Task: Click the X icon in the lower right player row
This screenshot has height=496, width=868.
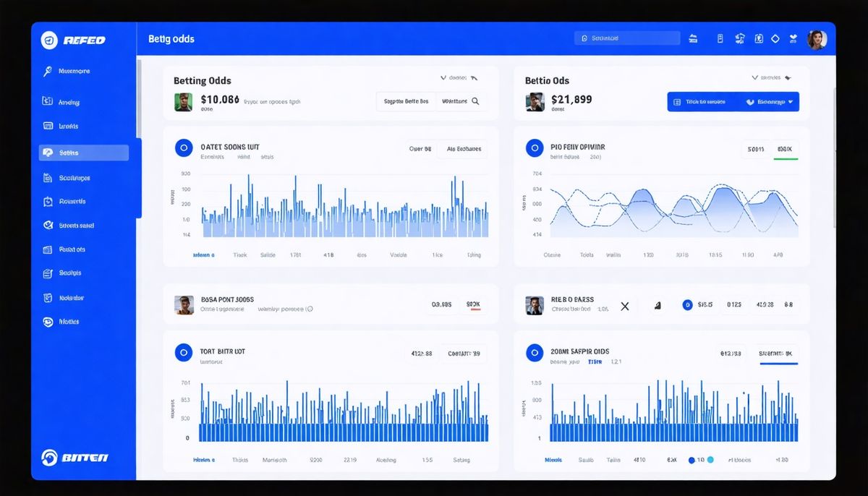Action: pos(625,306)
